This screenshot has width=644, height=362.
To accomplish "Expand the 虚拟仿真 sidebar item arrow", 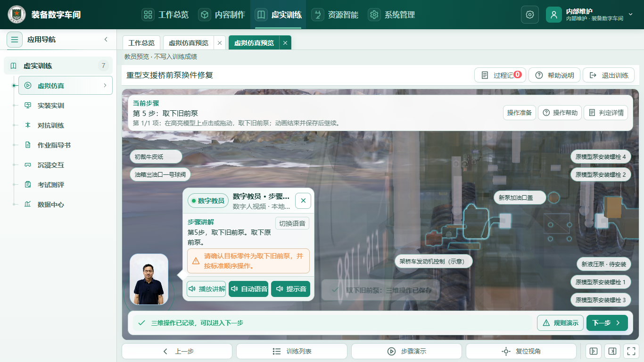I will pos(105,85).
